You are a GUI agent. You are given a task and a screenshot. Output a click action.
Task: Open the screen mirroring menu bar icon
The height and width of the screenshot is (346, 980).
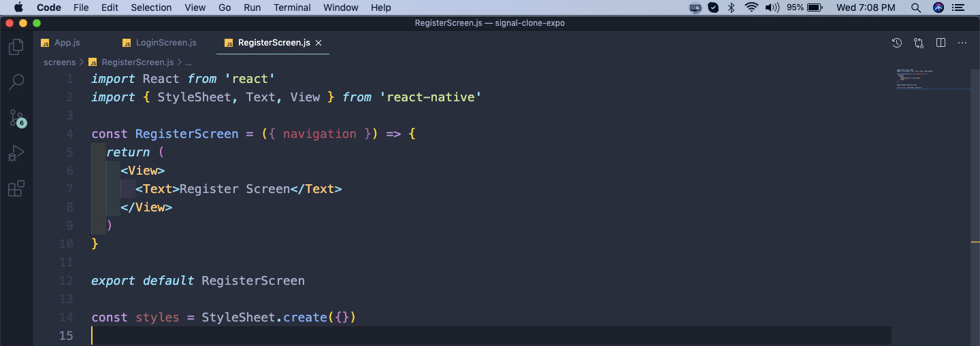[x=695, y=7]
